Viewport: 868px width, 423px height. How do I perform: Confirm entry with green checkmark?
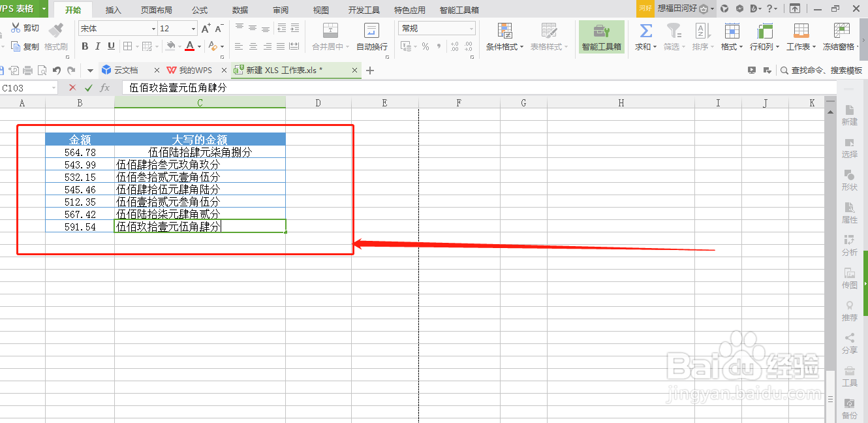coord(89,87)
